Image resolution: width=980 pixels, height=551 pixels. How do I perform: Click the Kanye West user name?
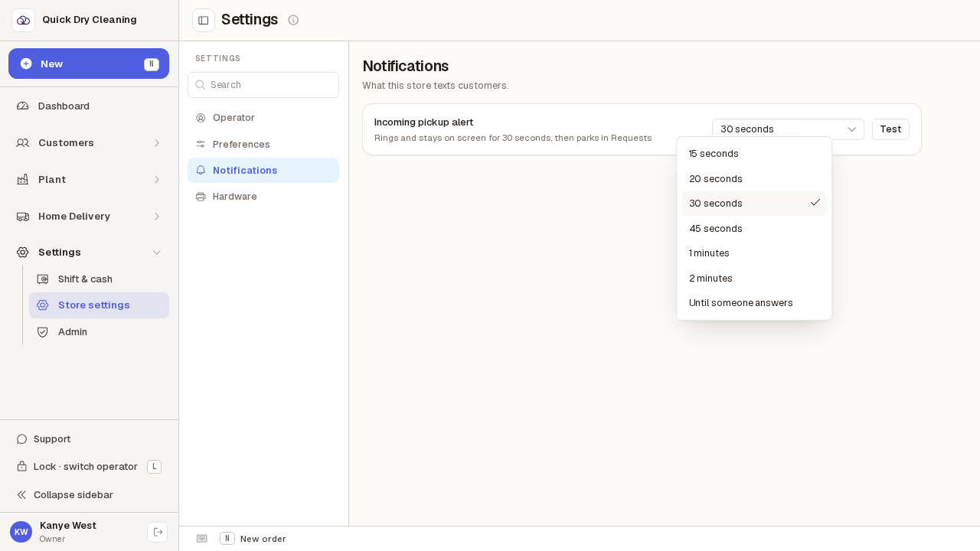(x=68, y=526)
